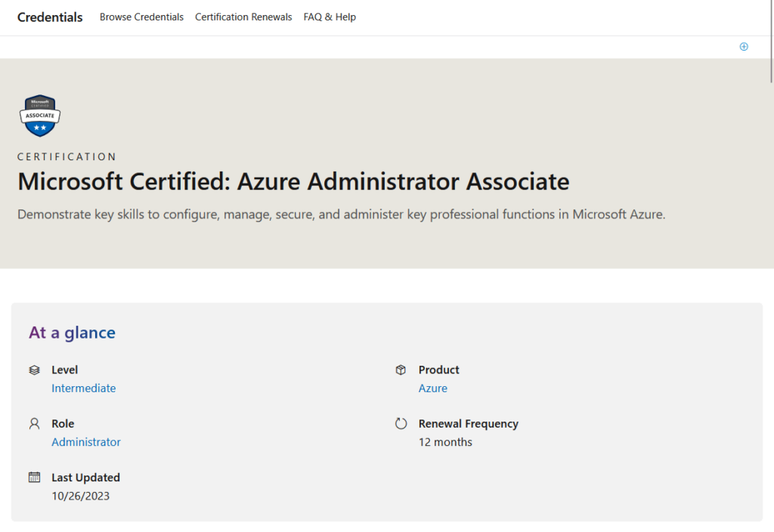
Task: Open FAQ & Help menu item
Action: [330, 17]
